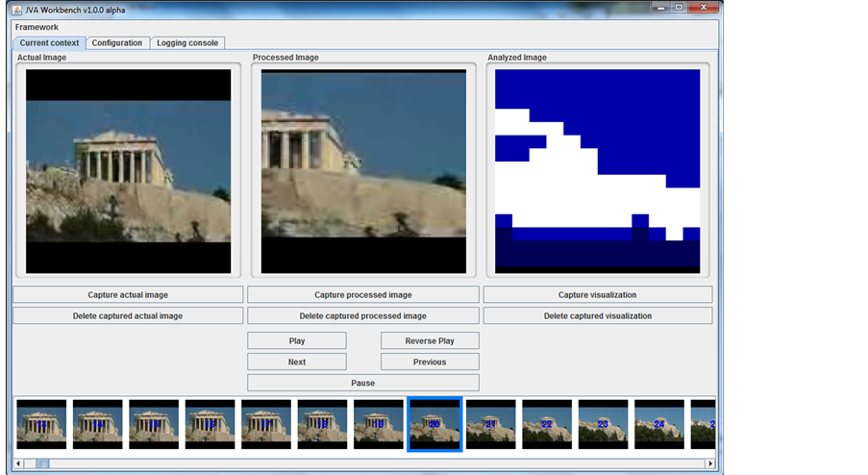This screenshot has height=475, width=868.
Task: Select frame thumbnail numbered 21
Action: pos(490,424)
